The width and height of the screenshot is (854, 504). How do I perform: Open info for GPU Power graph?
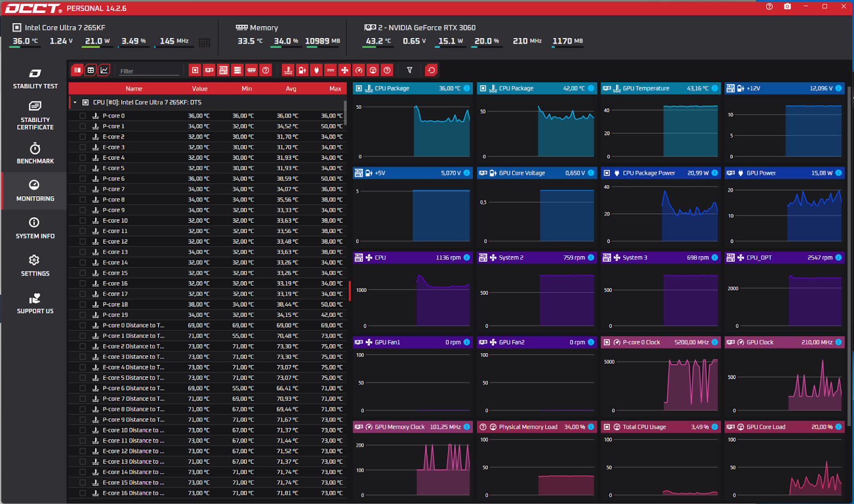pos(839,173)
